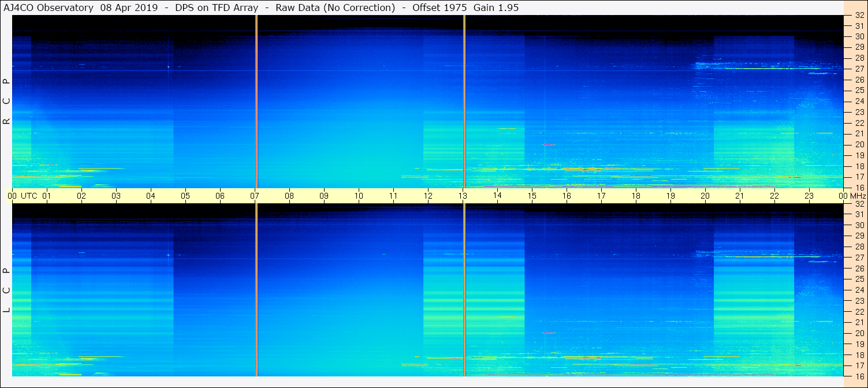Click the "32" MHz tick on RCP frequency scale

(x=859, y=16)
